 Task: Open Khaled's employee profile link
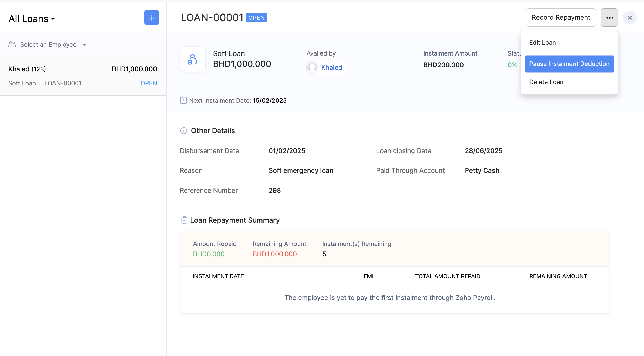[332, 67]
